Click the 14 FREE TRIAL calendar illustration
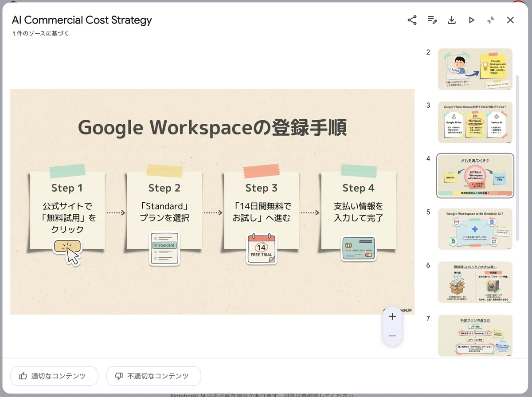Screen dimensions: 532x397 262,249
